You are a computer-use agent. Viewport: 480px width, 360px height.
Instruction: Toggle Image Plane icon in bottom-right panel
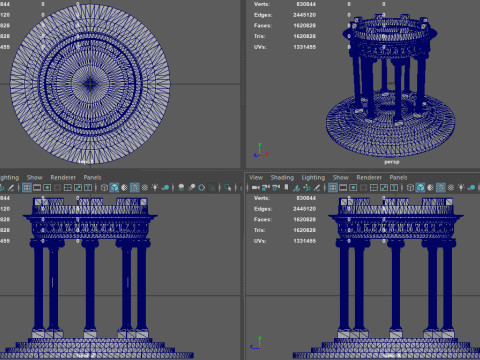pyautogui.click(x=296, y=188)
